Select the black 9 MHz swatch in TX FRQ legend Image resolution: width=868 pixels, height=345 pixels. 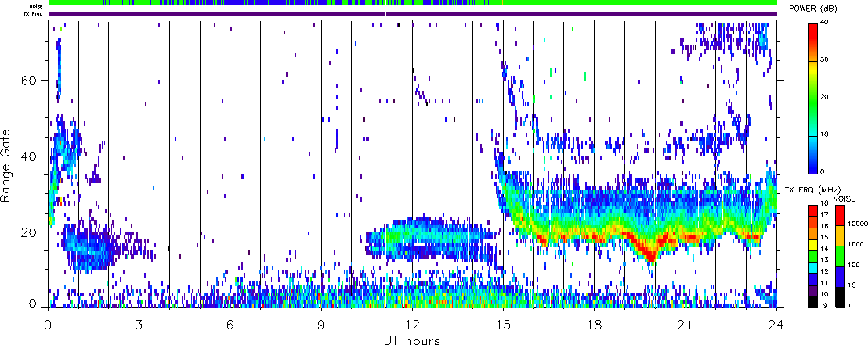coord(812,302)
